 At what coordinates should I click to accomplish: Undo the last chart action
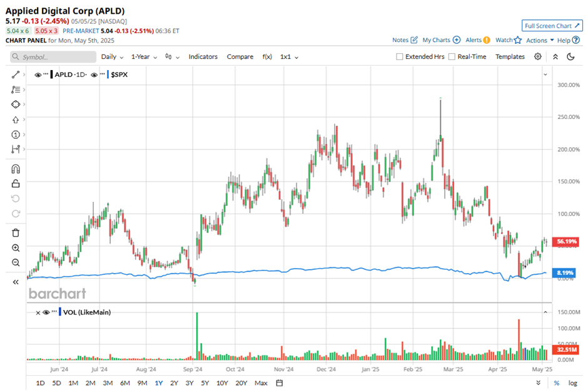click(x=16, y=199)
